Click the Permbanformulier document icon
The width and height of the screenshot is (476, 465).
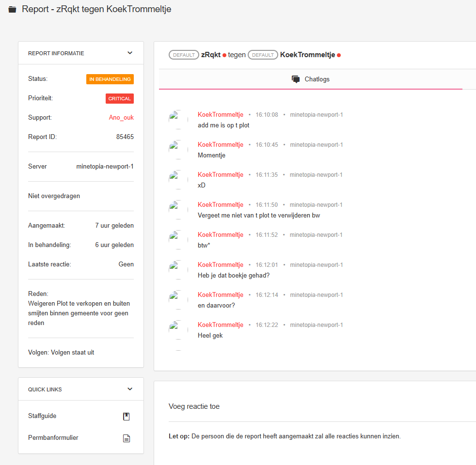(x=127, y=438)
